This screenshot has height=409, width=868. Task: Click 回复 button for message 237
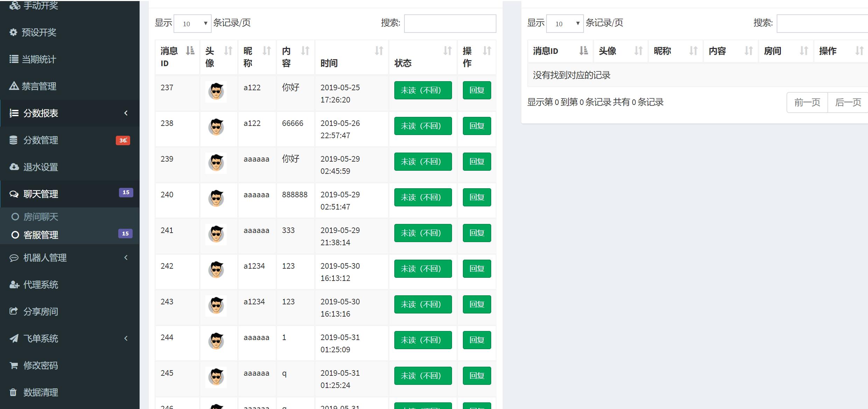[477, 90]
